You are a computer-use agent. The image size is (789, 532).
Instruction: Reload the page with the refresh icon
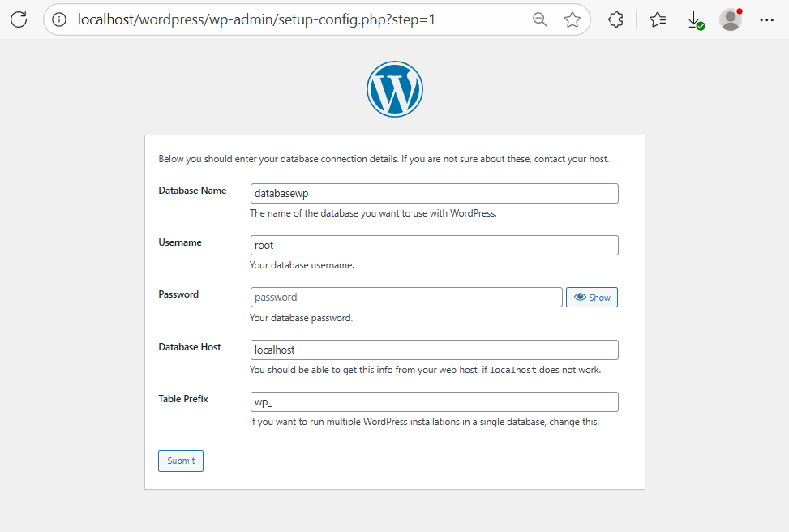point(19,19)
